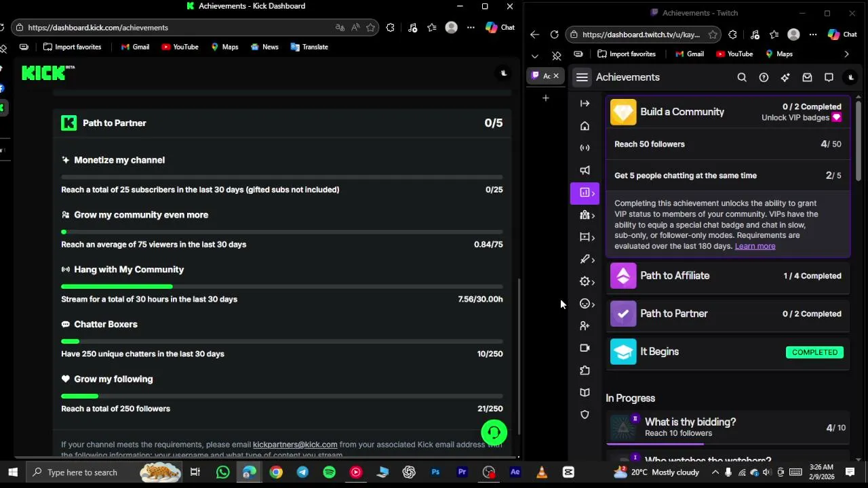Open Spotify from the taskbar
Image resolution: width=868 pixels, height=488 pixels.
329,472
